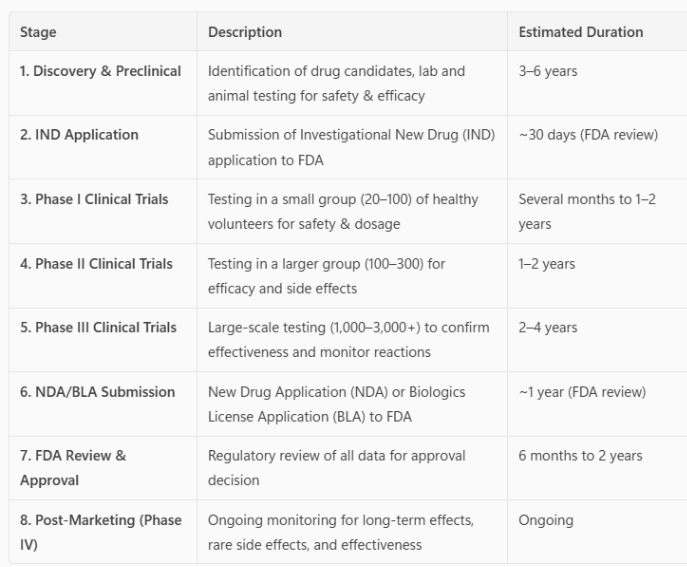This screenshot has height=567, width=687.
Task: Select the ~30 days (FDA review) cell
Action: coord(588,135)
